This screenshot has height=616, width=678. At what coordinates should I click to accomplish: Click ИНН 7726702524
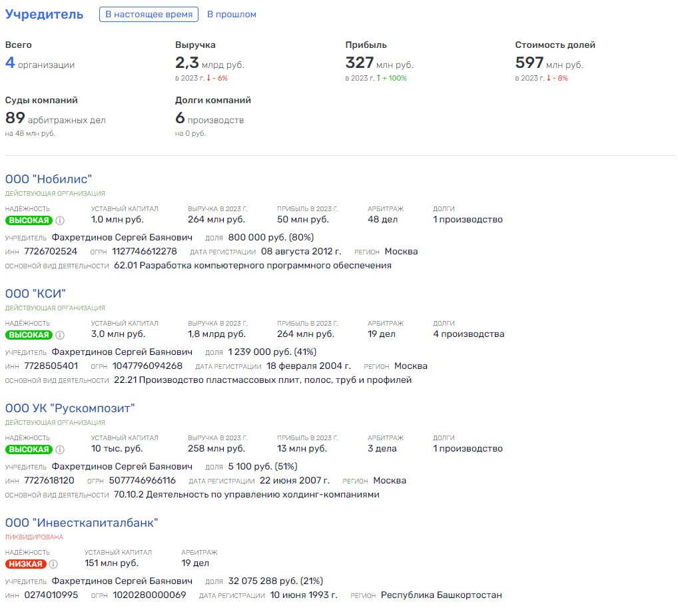point(51,251)
